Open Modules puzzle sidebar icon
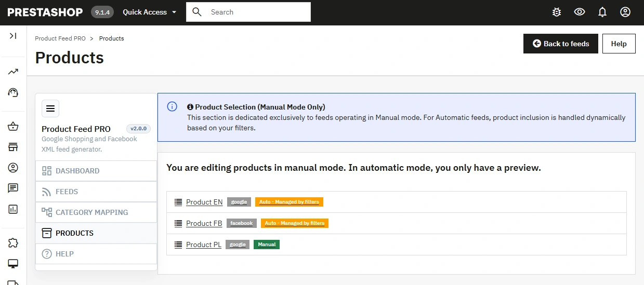This screenshot has height=285, width=644. pyautogui.click(x=13, y=243)
